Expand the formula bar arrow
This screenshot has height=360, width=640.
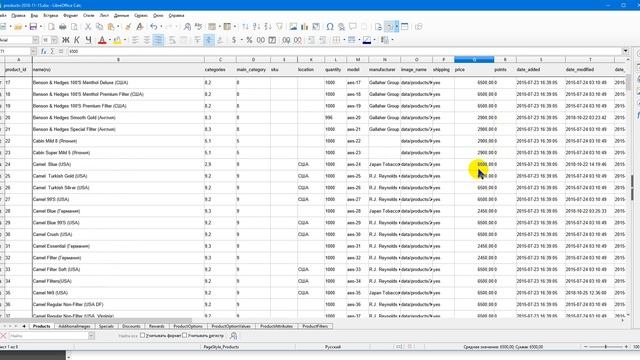coord(626,51)
